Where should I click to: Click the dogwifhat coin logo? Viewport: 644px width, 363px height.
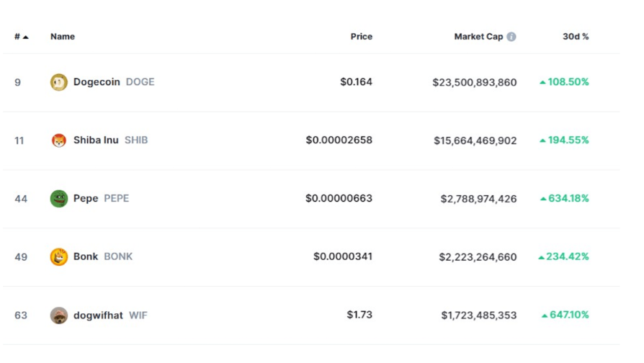(59, 315)
